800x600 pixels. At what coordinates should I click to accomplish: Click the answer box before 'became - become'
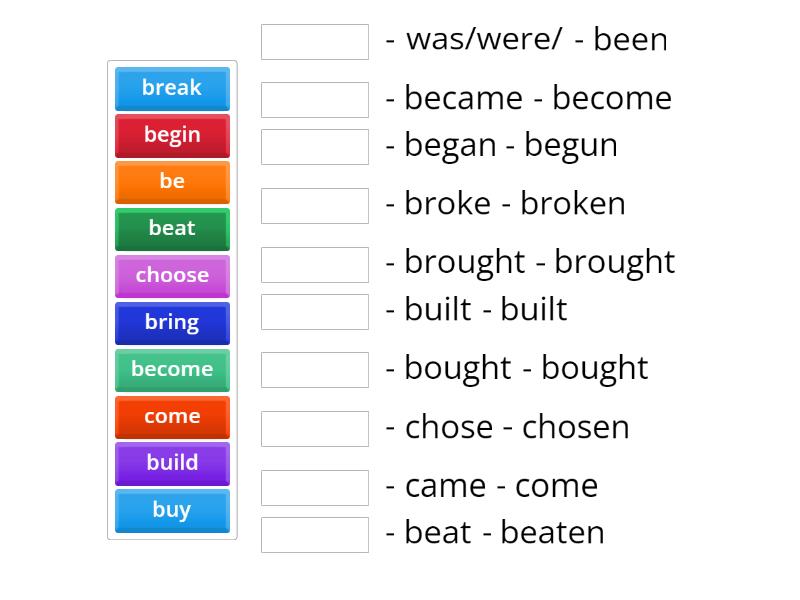pyautogui.click(x=314, y=99)
